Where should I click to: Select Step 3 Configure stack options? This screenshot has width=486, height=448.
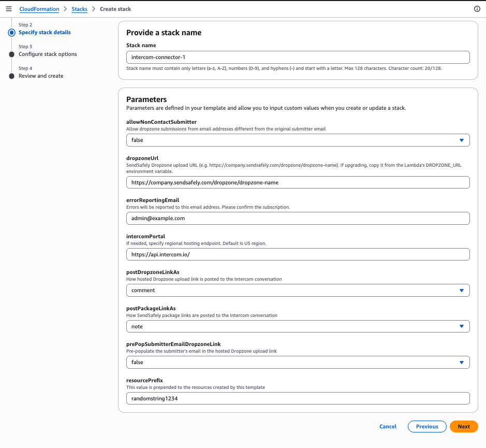(48, 54)
